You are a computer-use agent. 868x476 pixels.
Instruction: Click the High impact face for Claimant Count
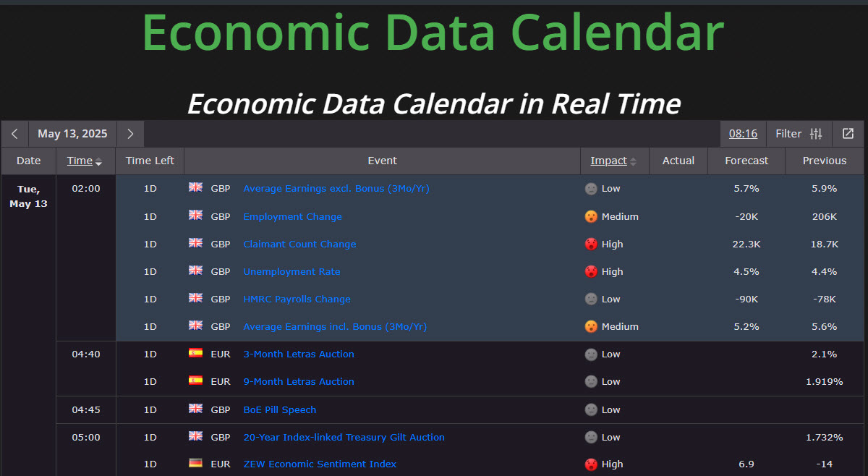[x=591, y=244]
